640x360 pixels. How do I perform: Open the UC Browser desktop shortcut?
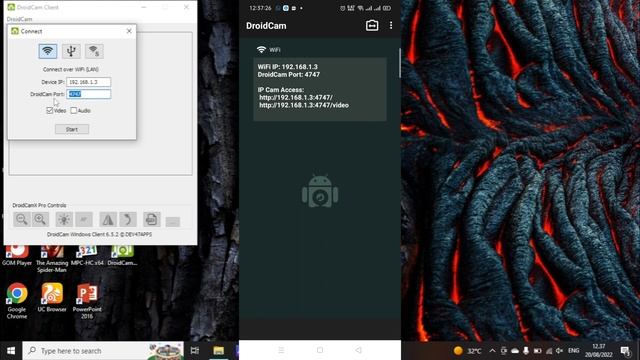tap(52, 298)
